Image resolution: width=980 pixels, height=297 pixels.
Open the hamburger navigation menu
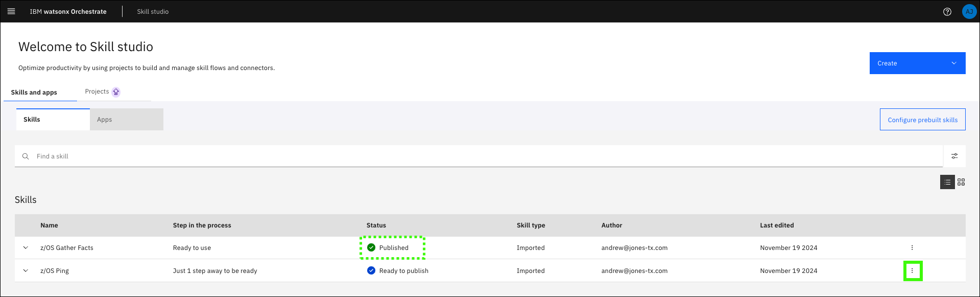click(x=11, y=11)
